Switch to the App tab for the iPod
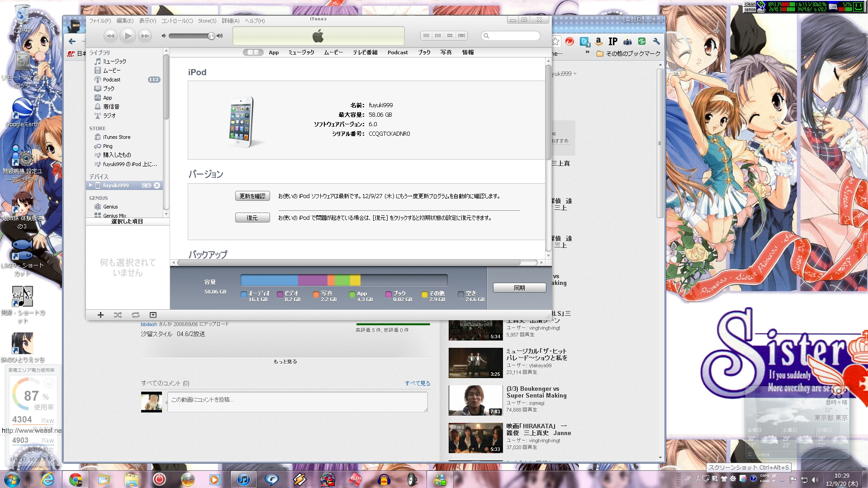 (274, 52)
